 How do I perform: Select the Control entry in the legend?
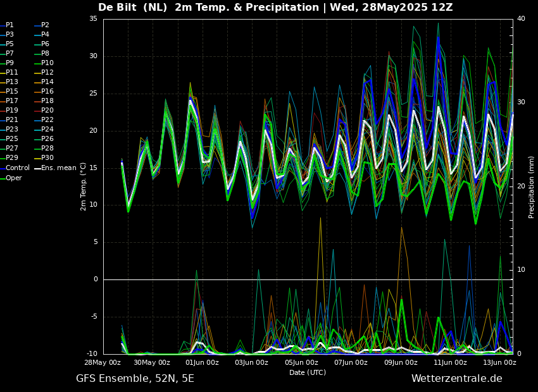tap(17, 168)
